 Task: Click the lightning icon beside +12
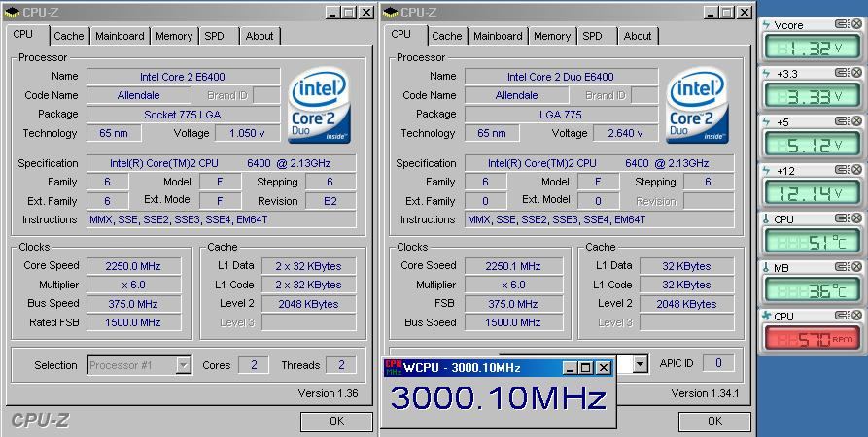(766, 171)
